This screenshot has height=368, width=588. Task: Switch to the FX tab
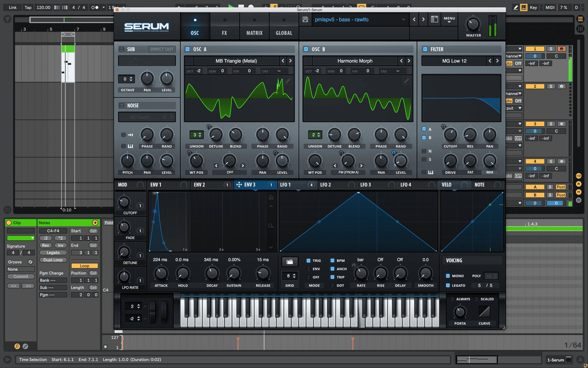click(224, 26)
